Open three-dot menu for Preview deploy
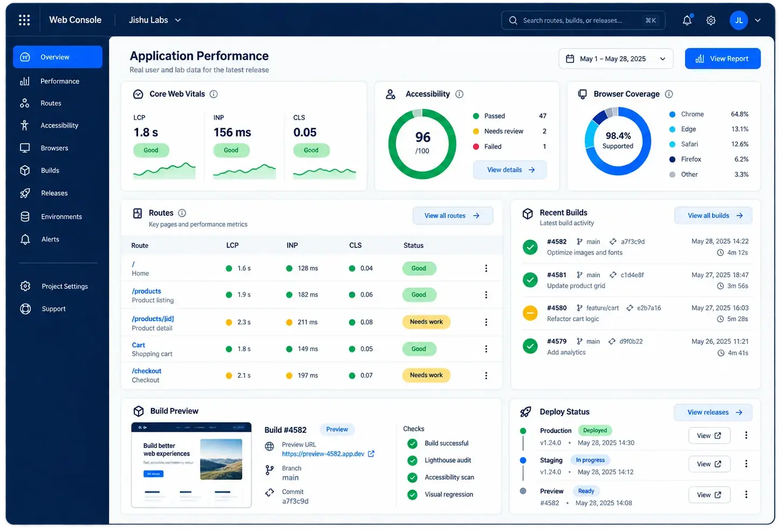The height and width of the screenshot is (532, 780). pyautogui.click(x=746, y=495)
